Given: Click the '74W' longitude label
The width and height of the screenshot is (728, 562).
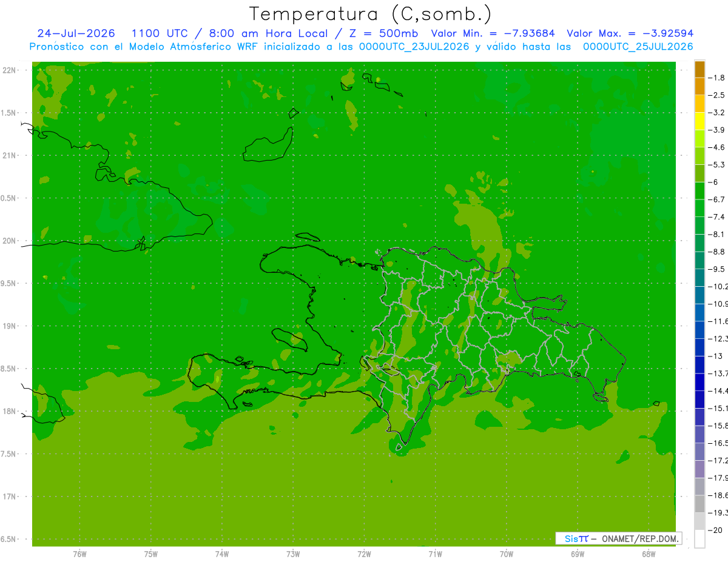Looking at the screenshot, I should pyautogui.click(x=221, y=554).
